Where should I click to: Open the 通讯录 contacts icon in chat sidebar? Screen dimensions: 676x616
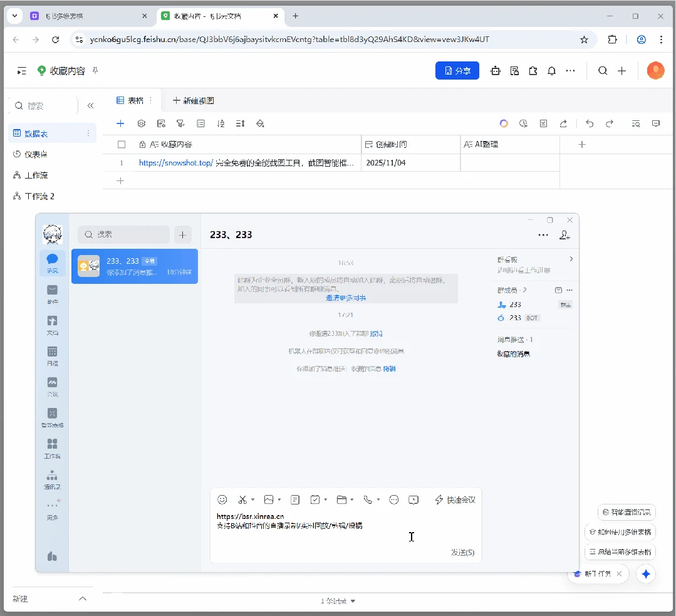pyautogui.click(x=52, y=479)
